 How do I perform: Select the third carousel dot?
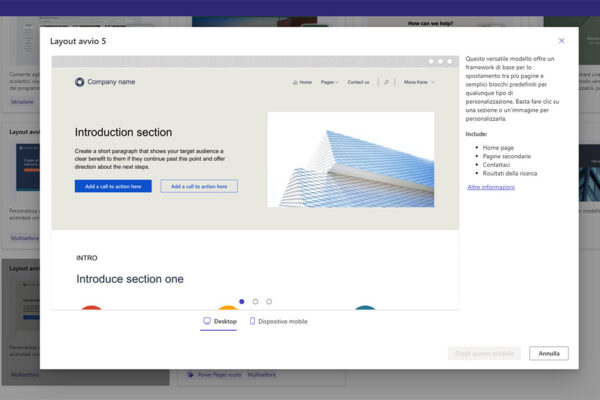click(x=269, y=302)
